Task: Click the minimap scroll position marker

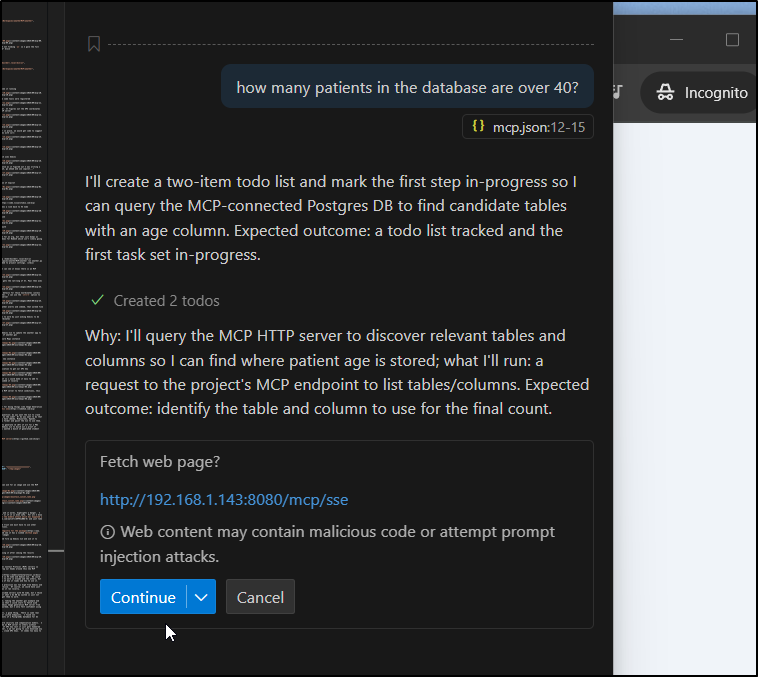Action: point(56,550)
